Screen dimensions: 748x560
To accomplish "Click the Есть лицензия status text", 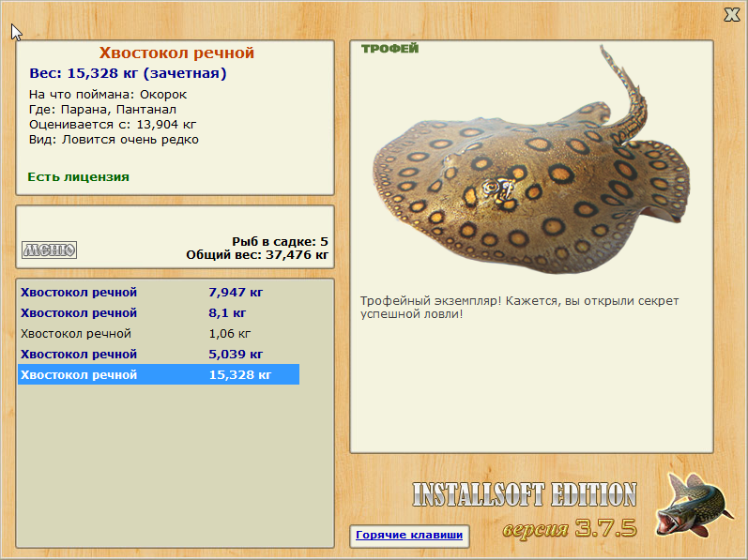I will pos(78,176).
